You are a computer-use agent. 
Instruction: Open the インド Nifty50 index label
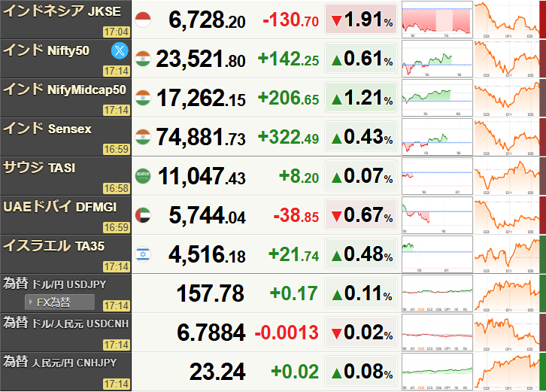pos(47,50)
